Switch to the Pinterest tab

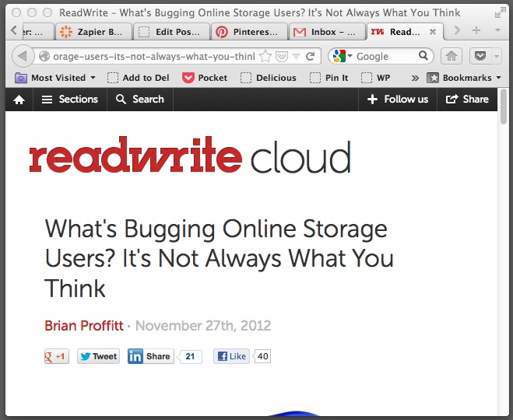click(x=249, y=32)
